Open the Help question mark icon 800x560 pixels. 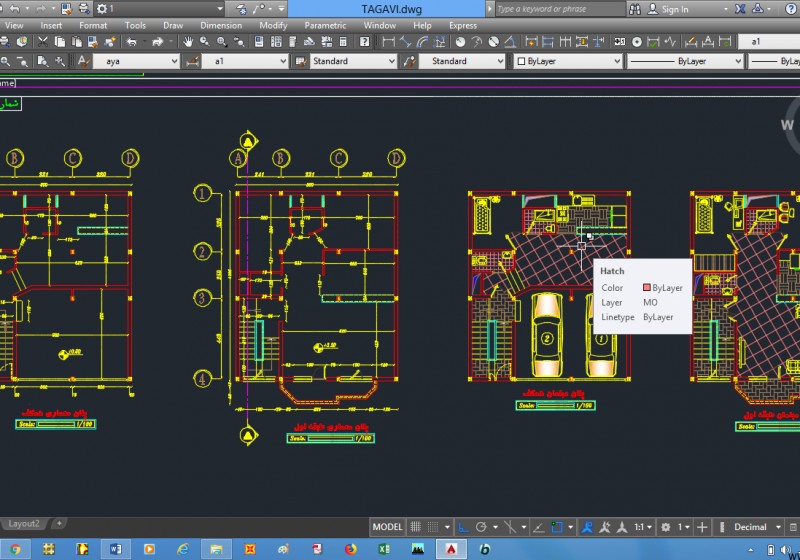click(x=365, y=42)
